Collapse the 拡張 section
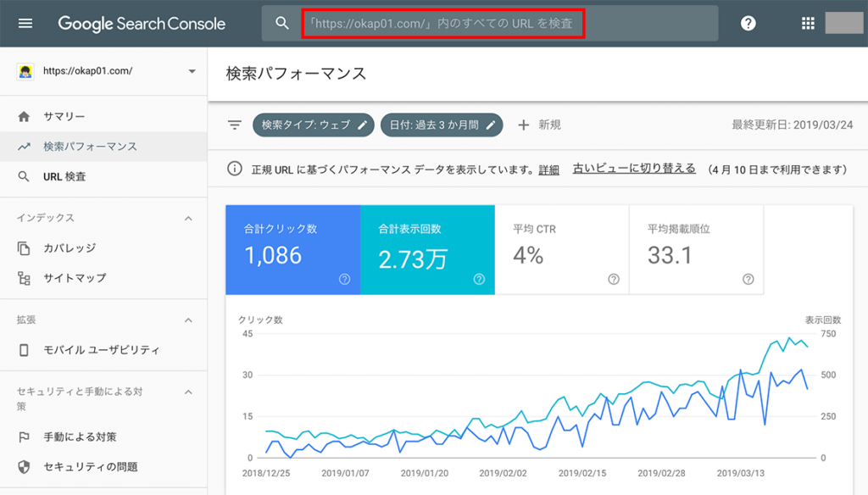 [188, 320]
